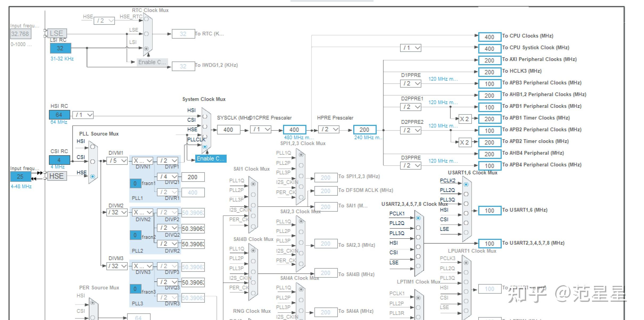Viewport: 644px width, 320px height.
Task: Open the DIVM3 /32 dropdown
Action: (x=117, y=266)
